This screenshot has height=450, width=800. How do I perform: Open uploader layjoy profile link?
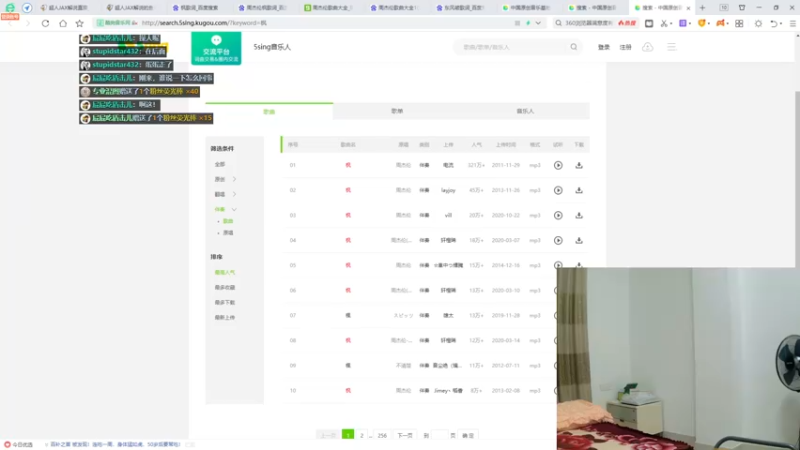coord(448,190)
